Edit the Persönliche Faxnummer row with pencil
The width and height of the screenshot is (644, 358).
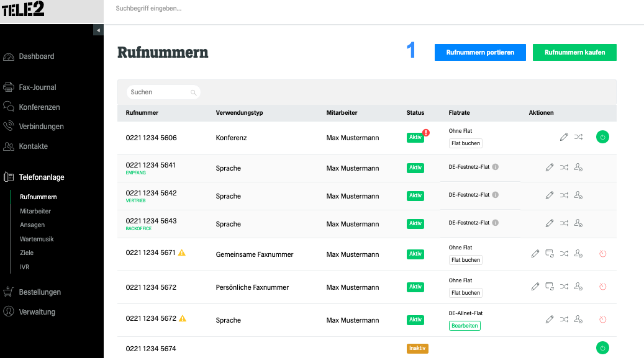coord(535,287)
